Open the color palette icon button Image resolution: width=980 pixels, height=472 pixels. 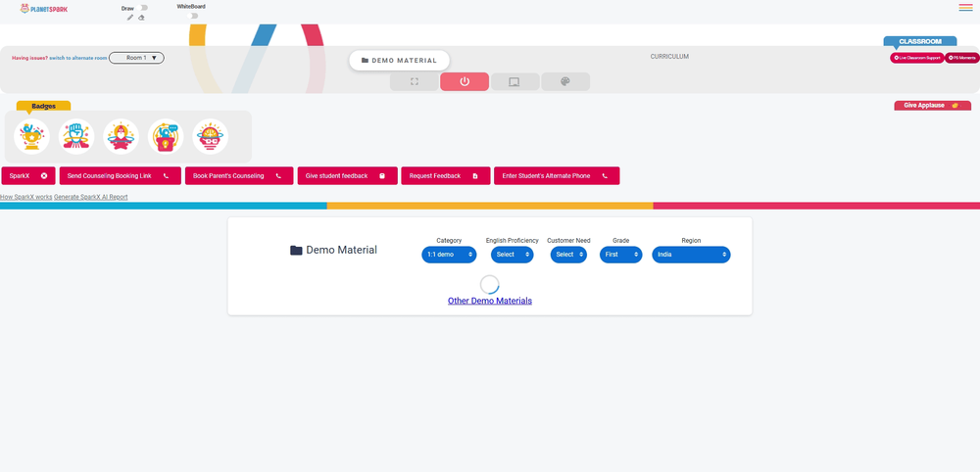(565, 82)
